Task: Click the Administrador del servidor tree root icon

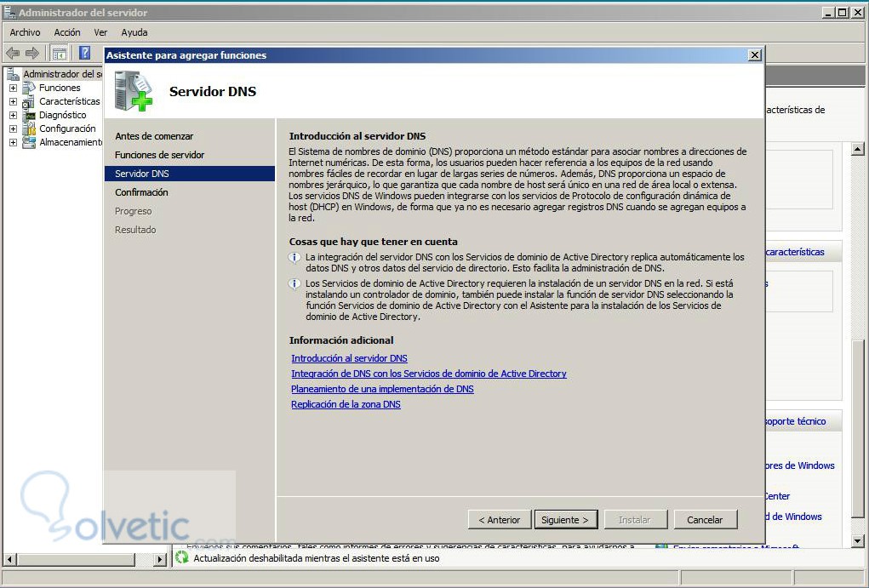Action: tap(14, 74)
